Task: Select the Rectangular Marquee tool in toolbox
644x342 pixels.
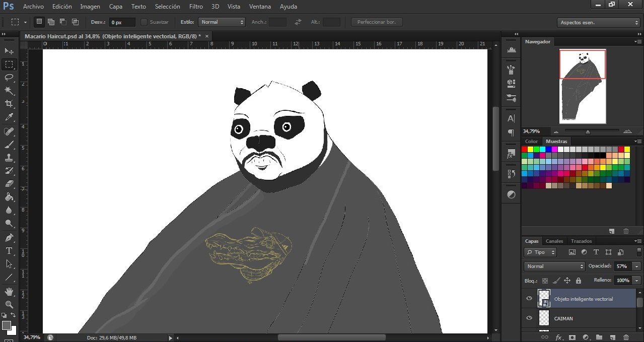Action: point(9,64)
